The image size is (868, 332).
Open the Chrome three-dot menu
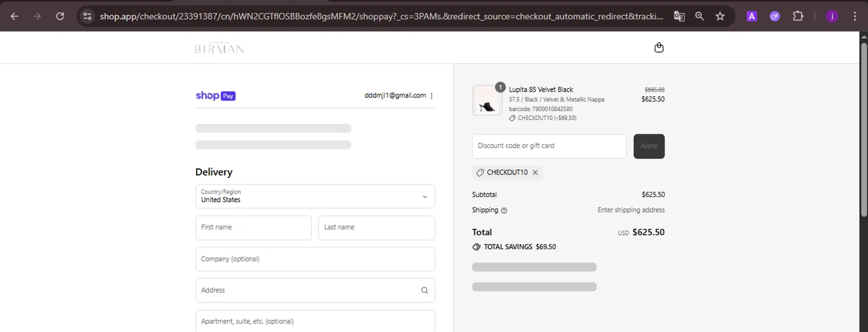click(855, 16)
